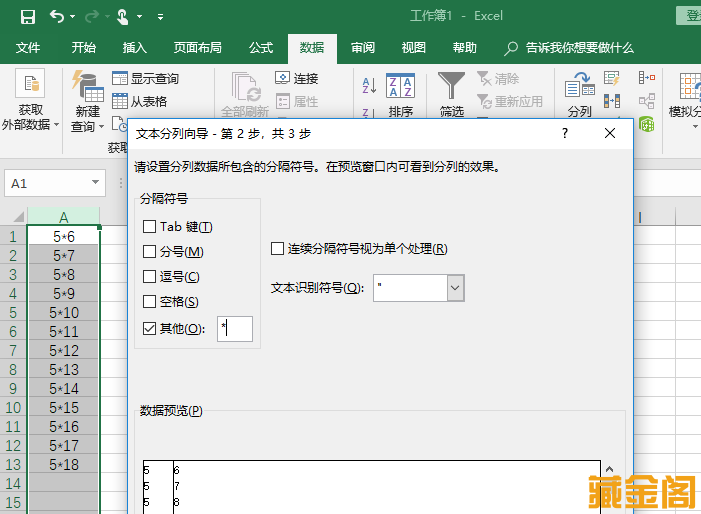Check the 逗号 delimiter checkbox
The width and height of the screenshot is (701, 514).
point(149,276)
